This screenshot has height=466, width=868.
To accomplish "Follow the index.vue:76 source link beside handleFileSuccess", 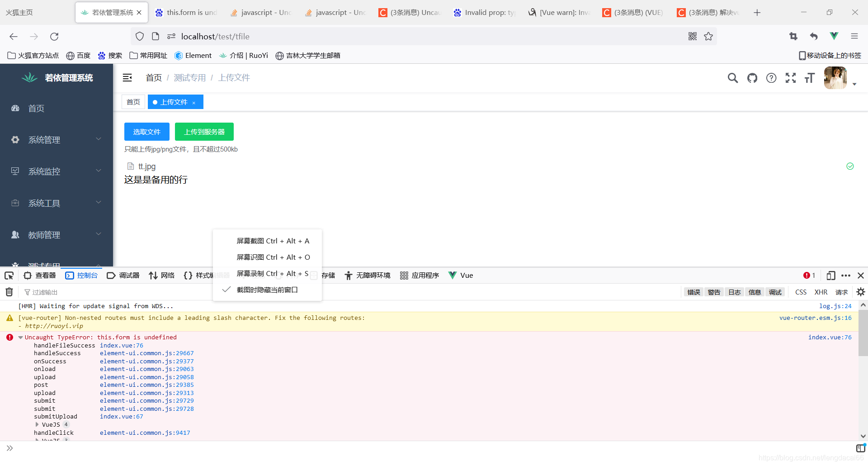I will (122, 346).
